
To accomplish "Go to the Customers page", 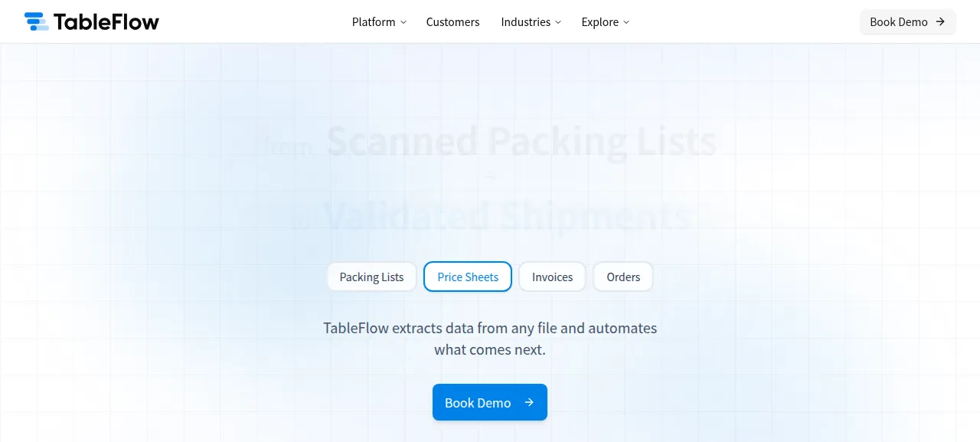I will [x=453, y=21].
